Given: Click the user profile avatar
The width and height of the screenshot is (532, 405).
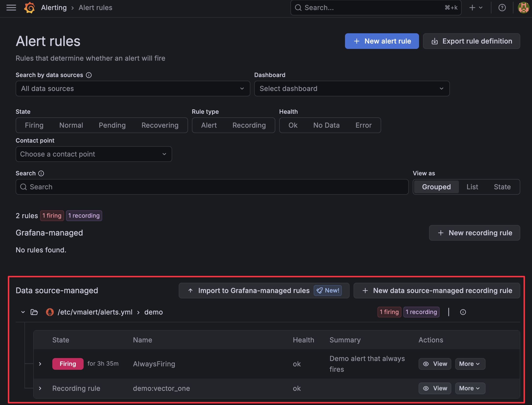Looking at the screenshot, I should click(523, 8).
